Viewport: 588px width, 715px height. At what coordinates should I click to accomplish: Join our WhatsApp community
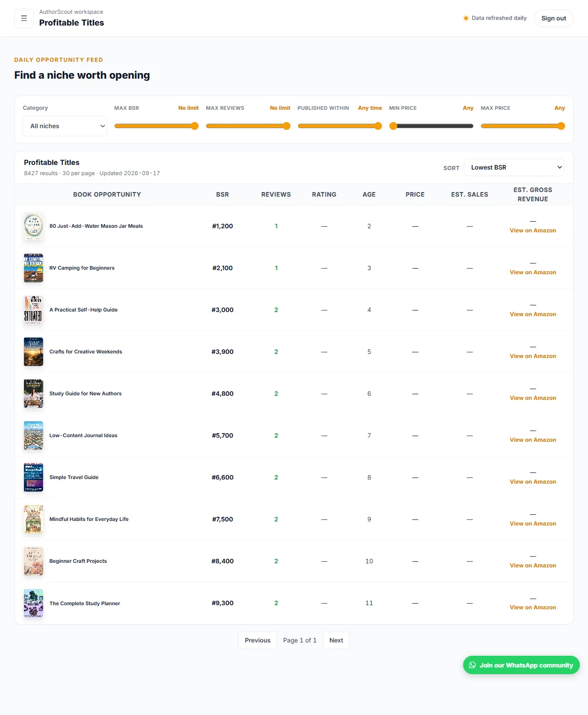[x=521, y=665]
